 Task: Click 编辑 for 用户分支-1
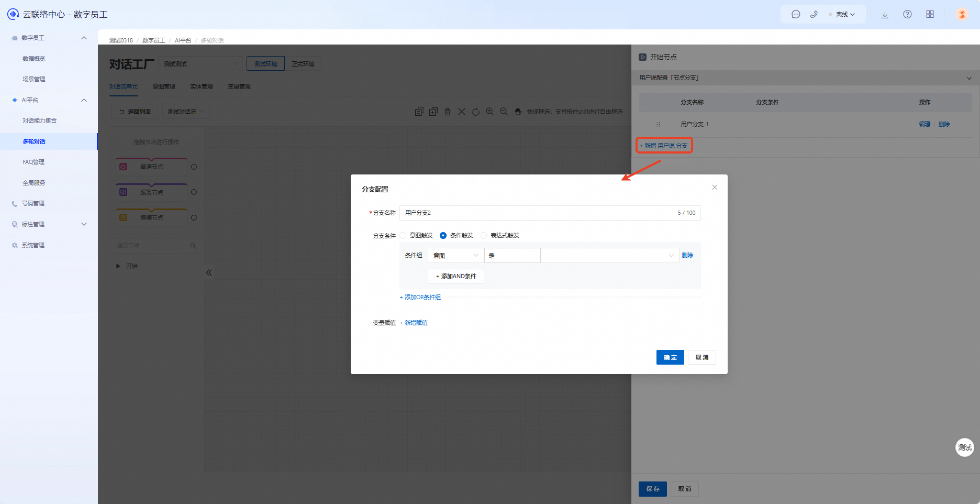pyautogui.click(x=925, y=124)
